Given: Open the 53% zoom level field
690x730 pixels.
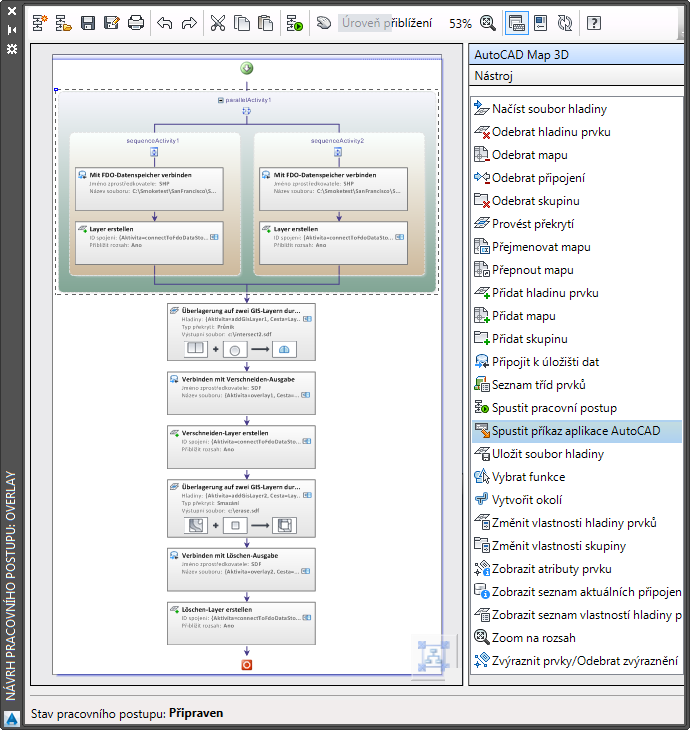Looking at the screenshot, I should [460, 23].
